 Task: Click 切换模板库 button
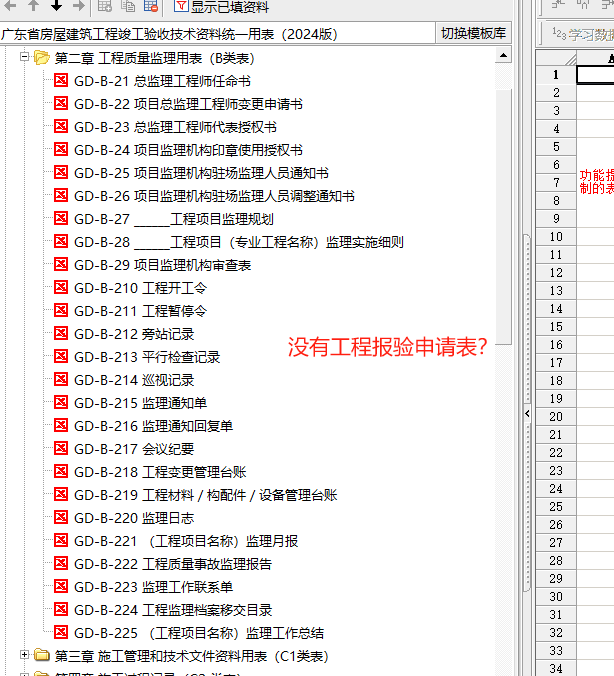click(473, 33)
